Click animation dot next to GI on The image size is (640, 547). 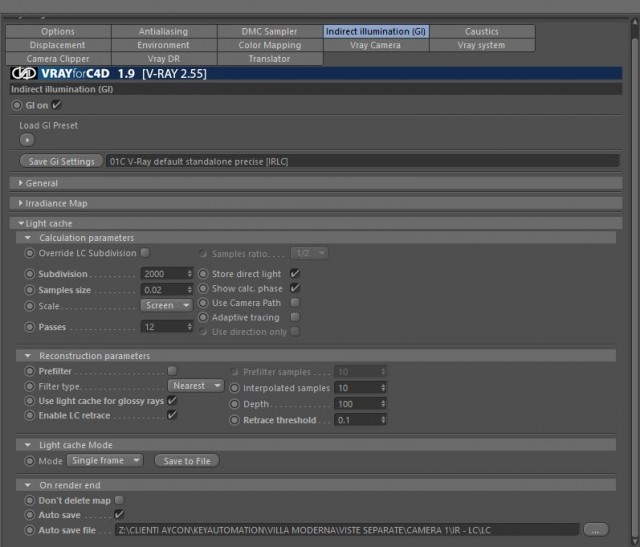click(16, 105)
